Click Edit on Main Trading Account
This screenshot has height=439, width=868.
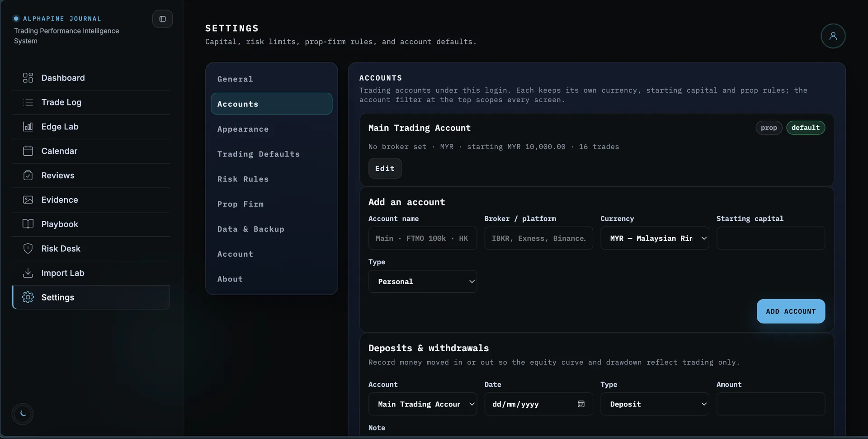(385, 168)
